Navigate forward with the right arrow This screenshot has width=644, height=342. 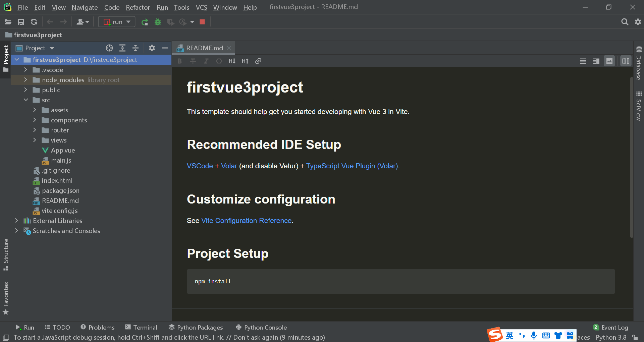tap(63, 22)
